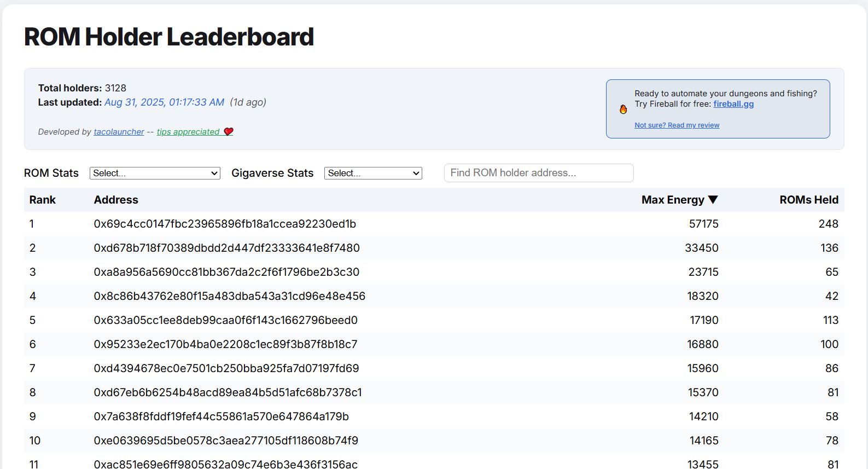Click the Max Energy sort arrow

tap(713, 200)
